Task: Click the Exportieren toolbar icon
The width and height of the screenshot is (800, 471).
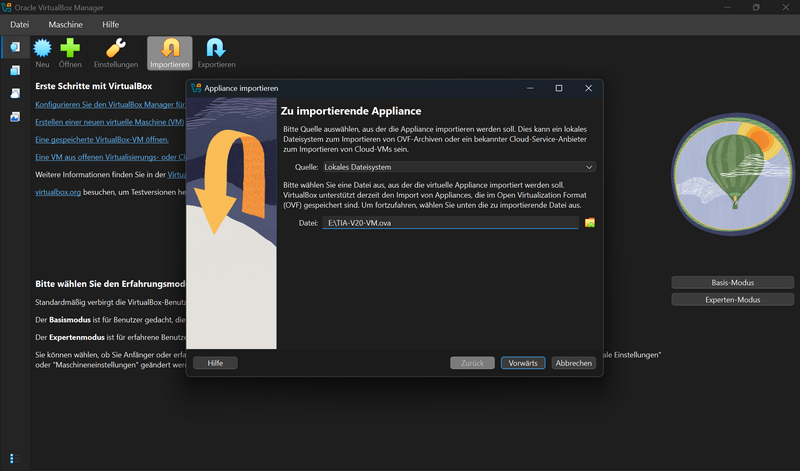Action: coord(216,51)
